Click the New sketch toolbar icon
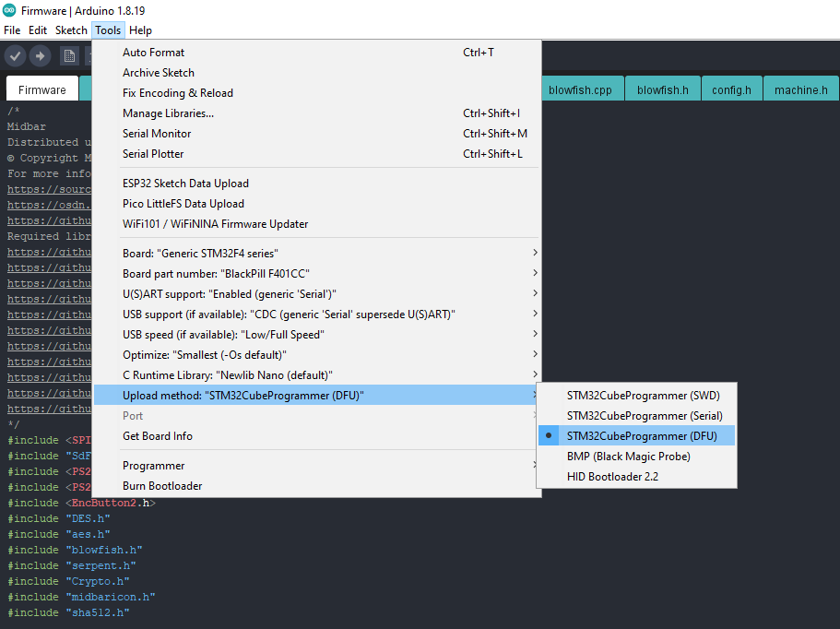840x629 pixels. tap(69, 56)
